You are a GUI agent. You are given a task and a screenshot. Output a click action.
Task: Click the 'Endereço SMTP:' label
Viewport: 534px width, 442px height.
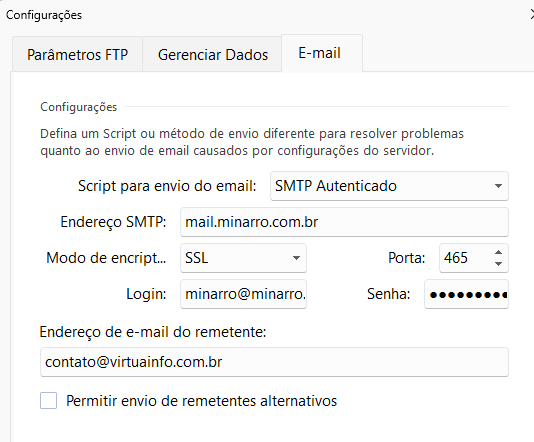click(x=113, y=222)
